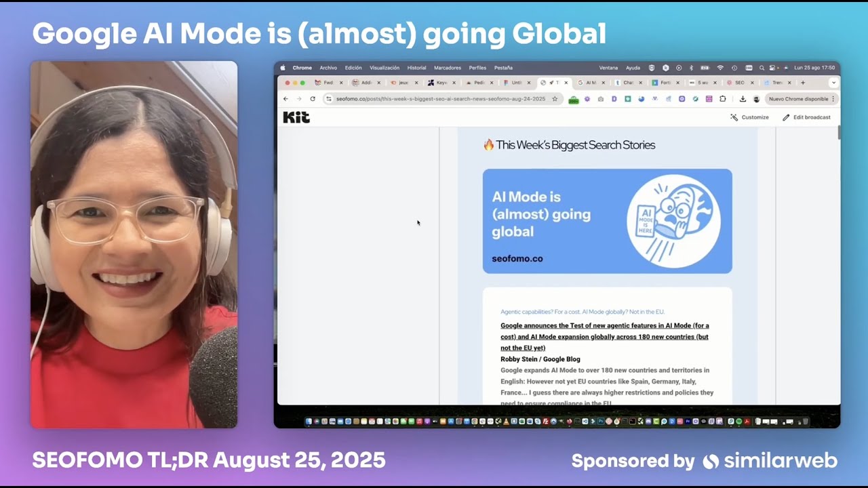The width and height of the screenshot is (868, 488).
Task: Open the Chrome application menu
Action: [302, 68]
